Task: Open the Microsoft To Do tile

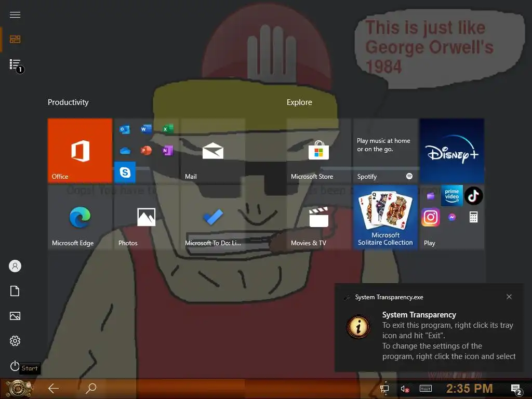Action: [x=212, y=217]
